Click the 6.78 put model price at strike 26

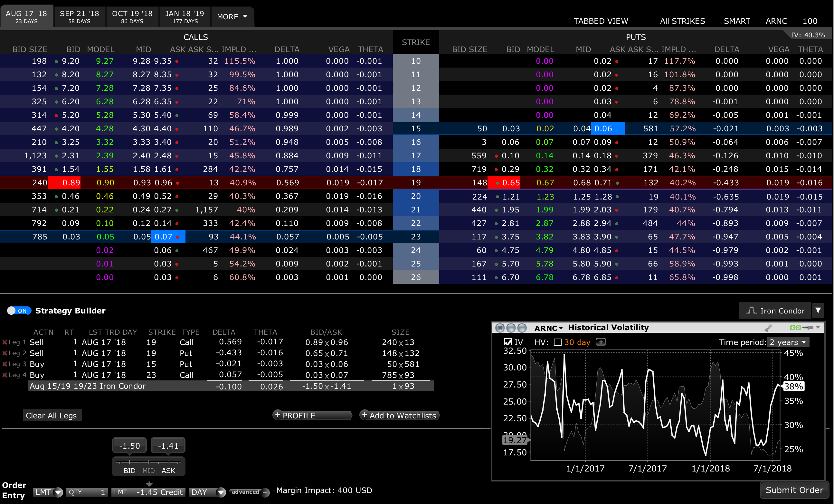click(x=545, y=277)
